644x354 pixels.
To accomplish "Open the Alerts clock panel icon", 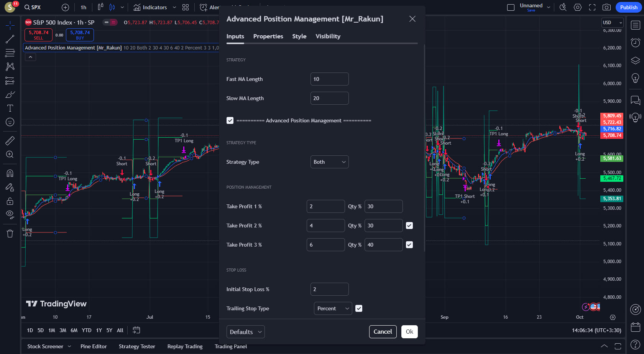I will tap(635, 42).
